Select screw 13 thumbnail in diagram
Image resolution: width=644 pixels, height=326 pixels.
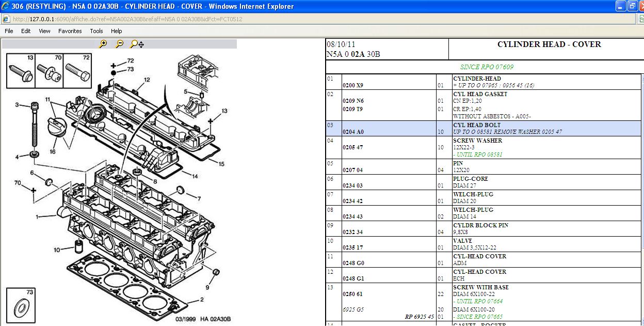coord(21,71)
